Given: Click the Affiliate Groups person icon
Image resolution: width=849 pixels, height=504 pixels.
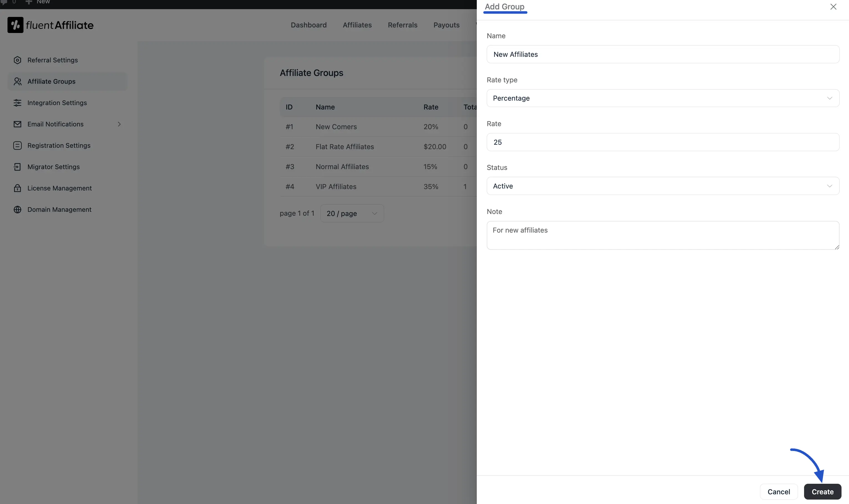Looking at the screenshot, I should click(x=17, y=82).
